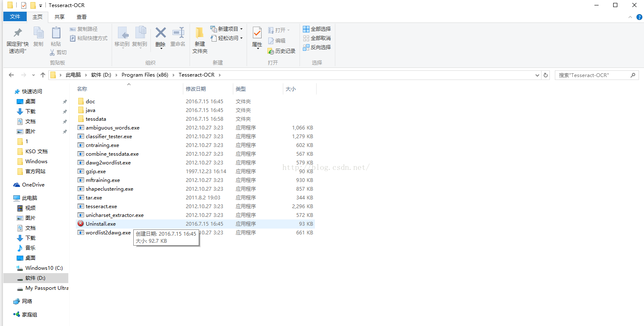Go up one folder level arrow
The image size is (644, 326).
[43, 75]
